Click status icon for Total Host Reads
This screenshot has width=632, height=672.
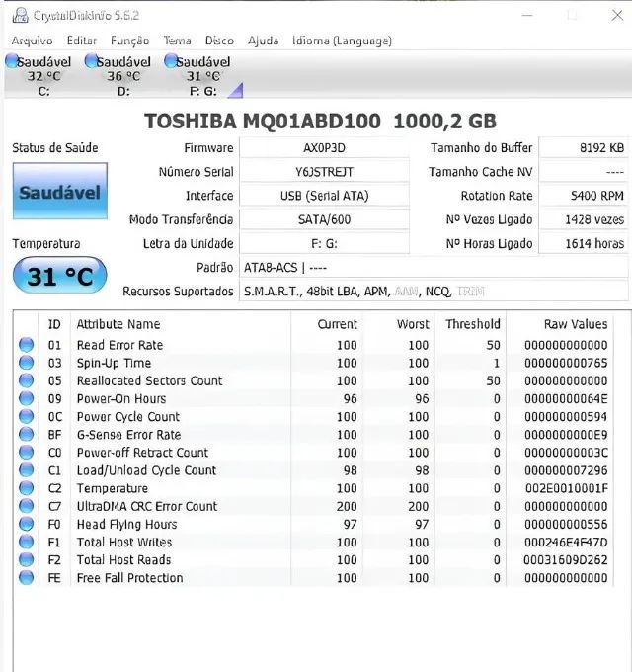click(26, 560)
